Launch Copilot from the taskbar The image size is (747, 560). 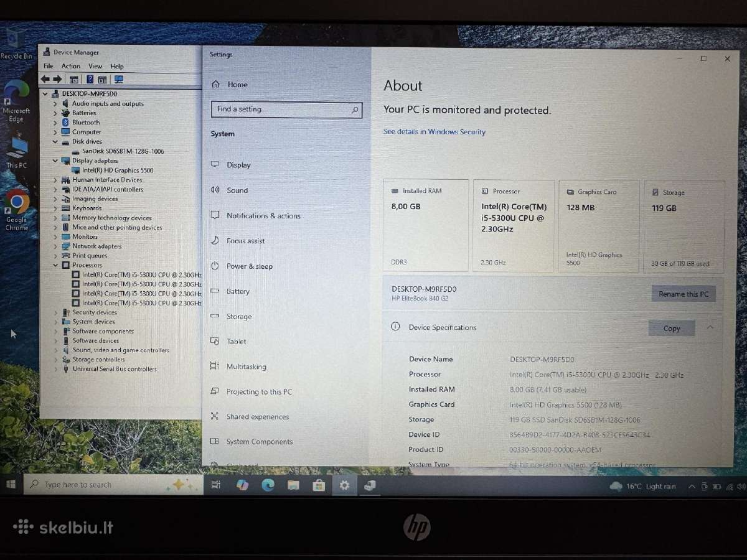[x=243, y=485]
